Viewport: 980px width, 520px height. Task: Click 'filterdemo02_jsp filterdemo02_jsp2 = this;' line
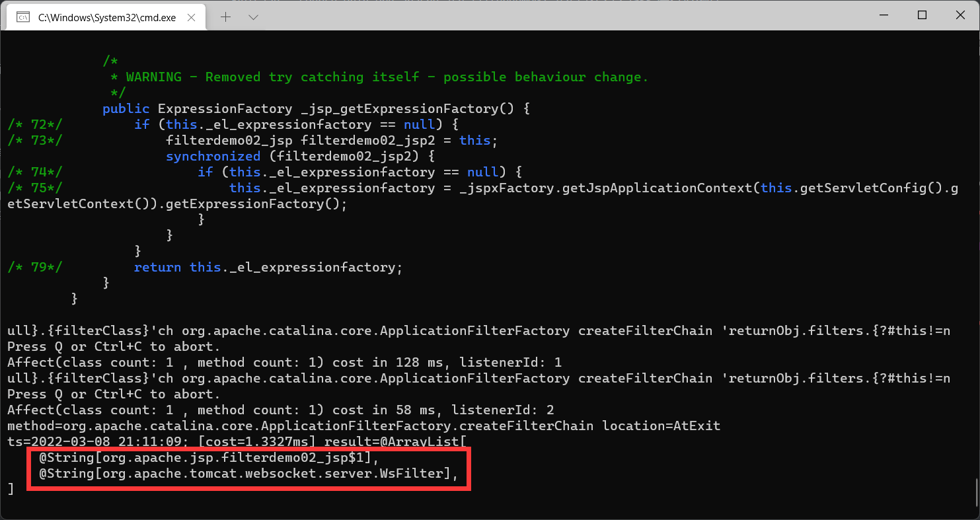click(x=332, y=141)
